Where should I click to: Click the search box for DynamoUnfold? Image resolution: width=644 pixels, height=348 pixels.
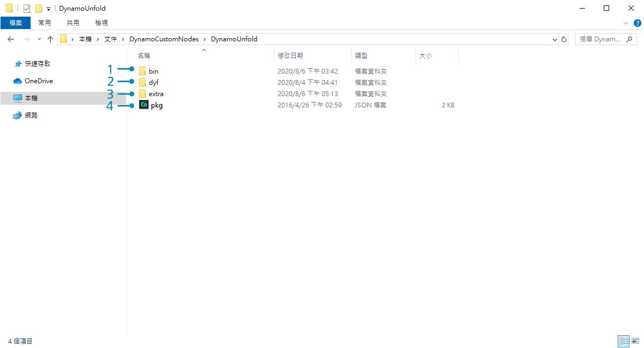point(607,39)
